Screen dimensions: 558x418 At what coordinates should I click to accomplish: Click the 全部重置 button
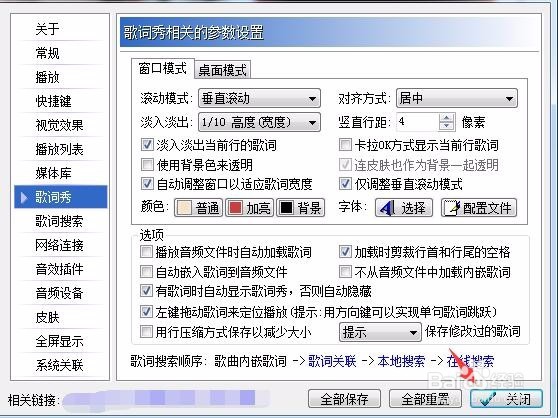[425, 399]
